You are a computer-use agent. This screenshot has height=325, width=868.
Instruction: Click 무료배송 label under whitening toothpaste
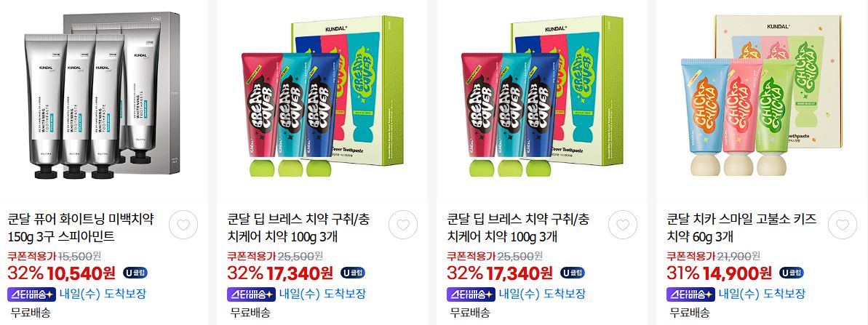click(31, 313)
